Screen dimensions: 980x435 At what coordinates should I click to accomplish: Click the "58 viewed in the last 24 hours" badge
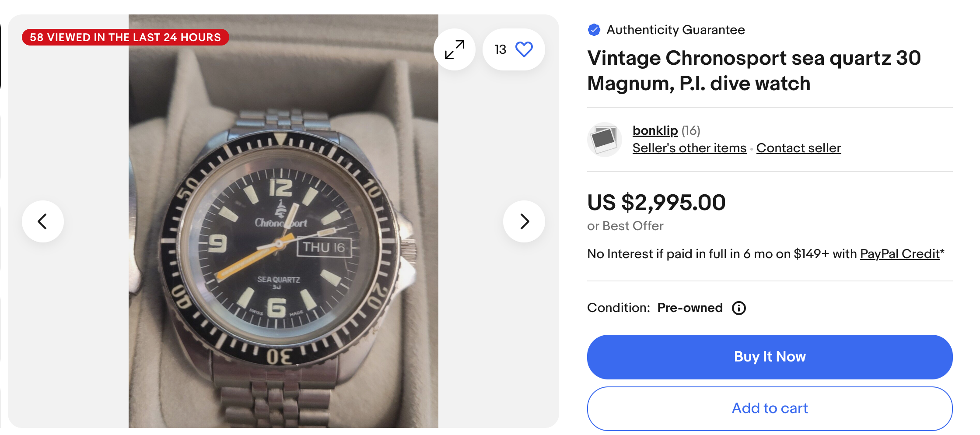coord(125,37)
